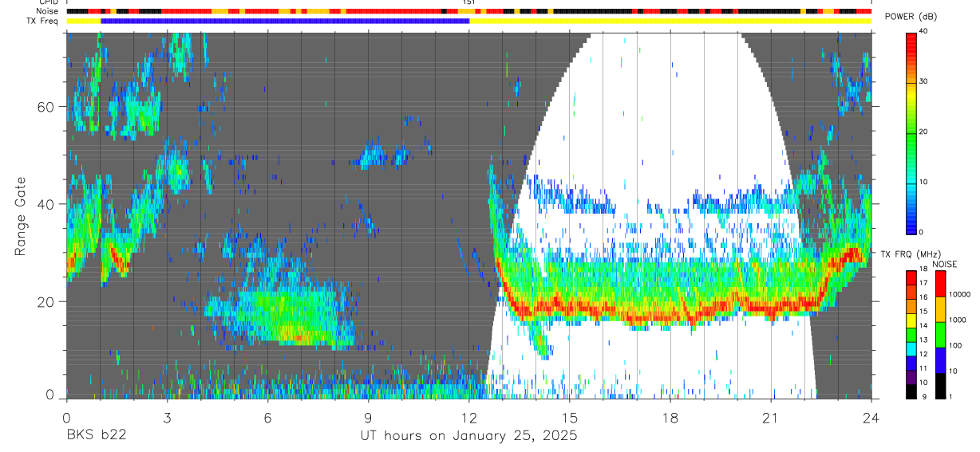Click the POWER (dB) color bar title

pos(911,17)
